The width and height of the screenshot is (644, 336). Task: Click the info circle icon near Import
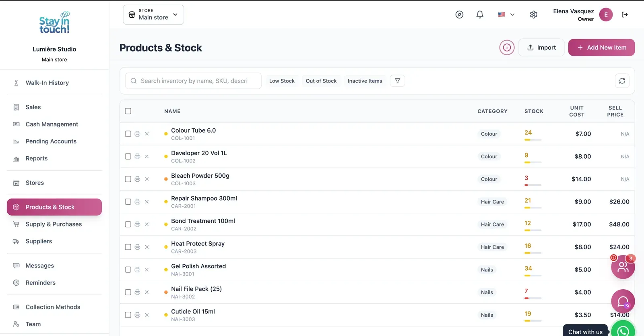(507, 48)
